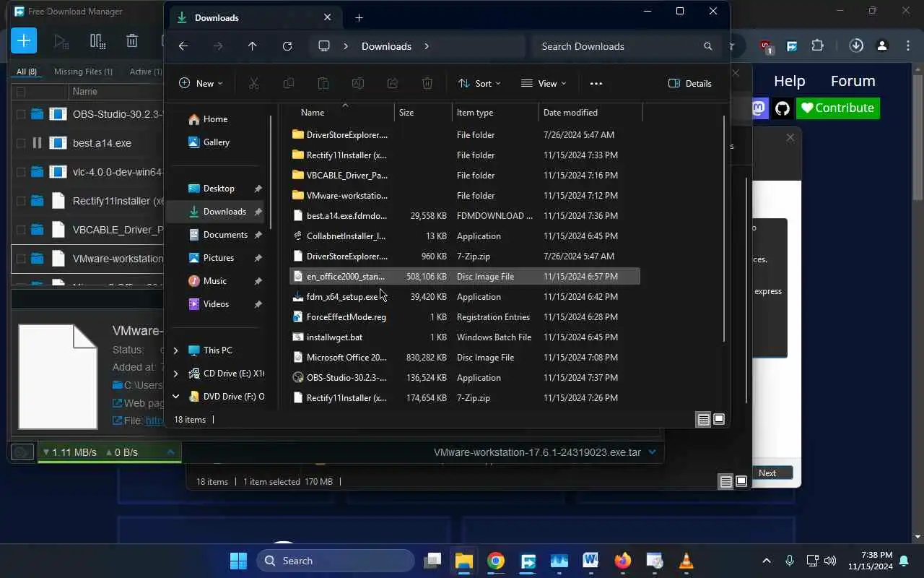Click the browser Extensions puzzle icon
The image size is (924, 578).
818,46
